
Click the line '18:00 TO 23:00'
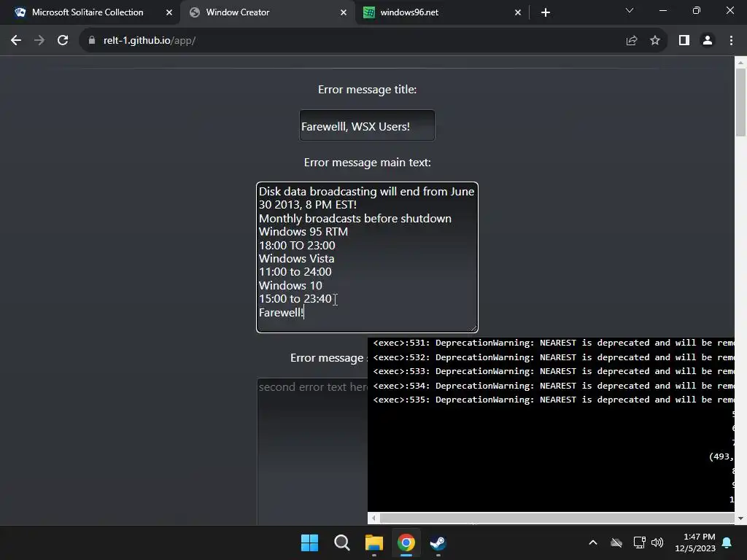[297, 245]
